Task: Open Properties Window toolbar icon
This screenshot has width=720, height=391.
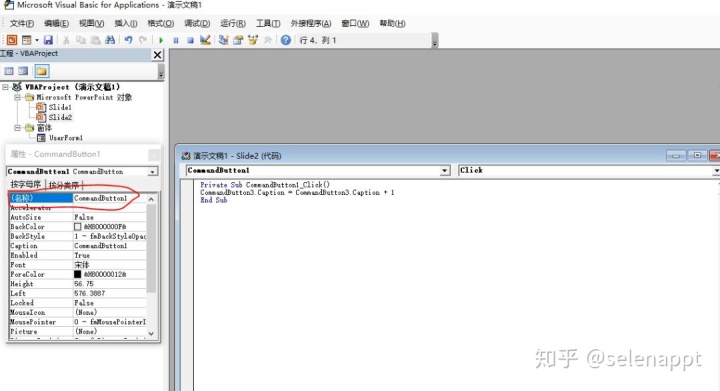Action: click(238, 40)
